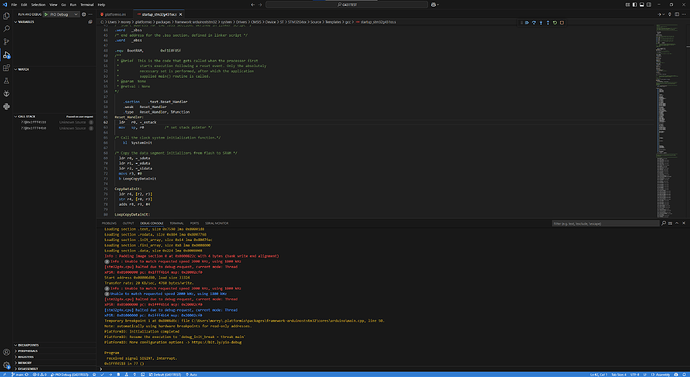Expand the PERIPHERALS section

pyautogui.click(x=28, y=351)
